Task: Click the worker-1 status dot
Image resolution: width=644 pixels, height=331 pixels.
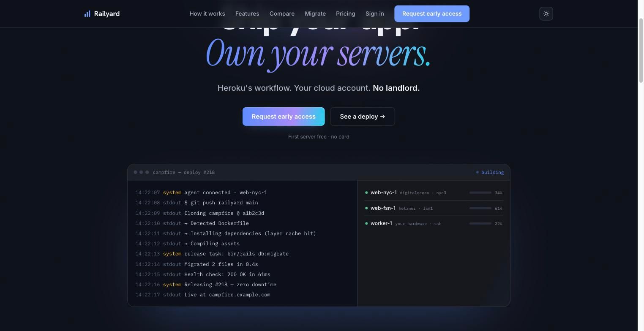Action: point(366,223)
